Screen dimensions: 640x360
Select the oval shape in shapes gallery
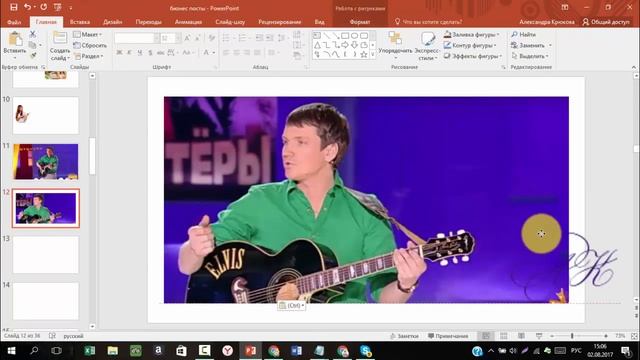(x=354, y=36)
